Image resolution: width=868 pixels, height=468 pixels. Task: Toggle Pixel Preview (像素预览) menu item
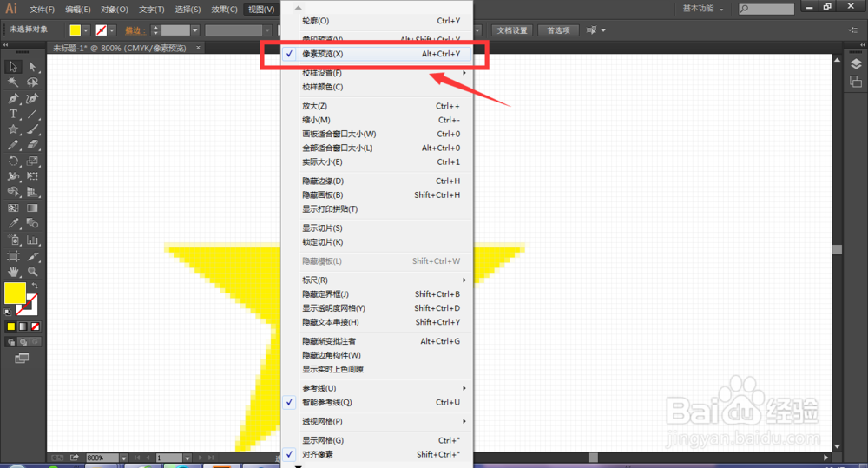pos(377,54)
